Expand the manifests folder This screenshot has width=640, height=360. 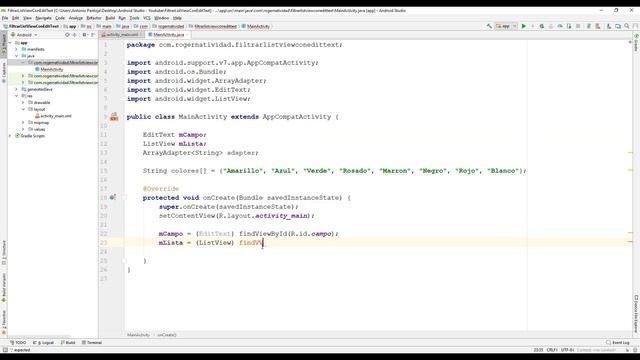click(x=16, y=49)
